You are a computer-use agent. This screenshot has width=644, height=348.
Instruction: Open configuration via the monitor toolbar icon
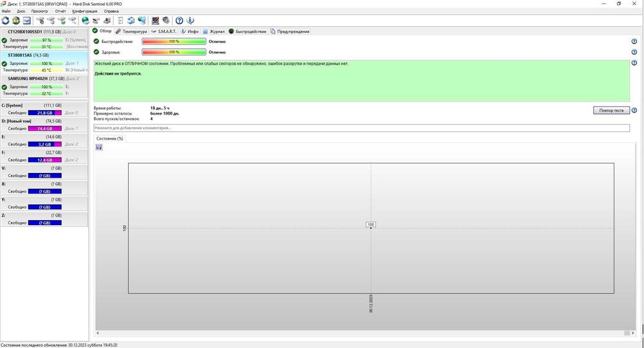click(155, 20)
